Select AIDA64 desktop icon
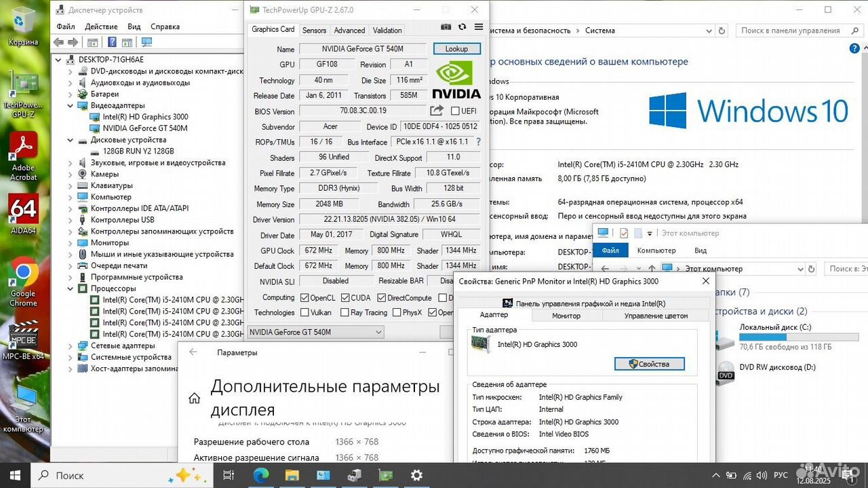The image size is (868, 488). click(23, 214)
